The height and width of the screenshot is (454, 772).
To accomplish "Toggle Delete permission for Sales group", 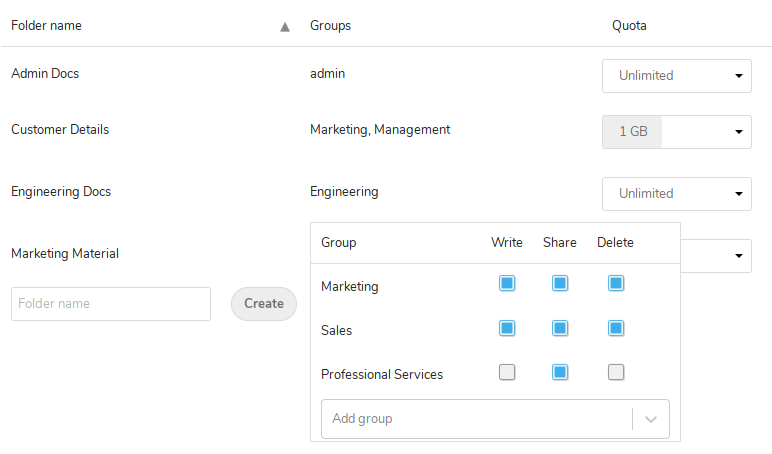I will click(x=616, y=328).
